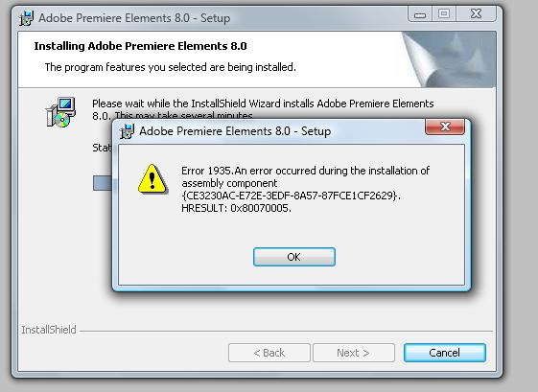Image resolution: width=538 pixels, height=392 pixels.
Task: Cancel the installation
Action: [x=445, y=353]
